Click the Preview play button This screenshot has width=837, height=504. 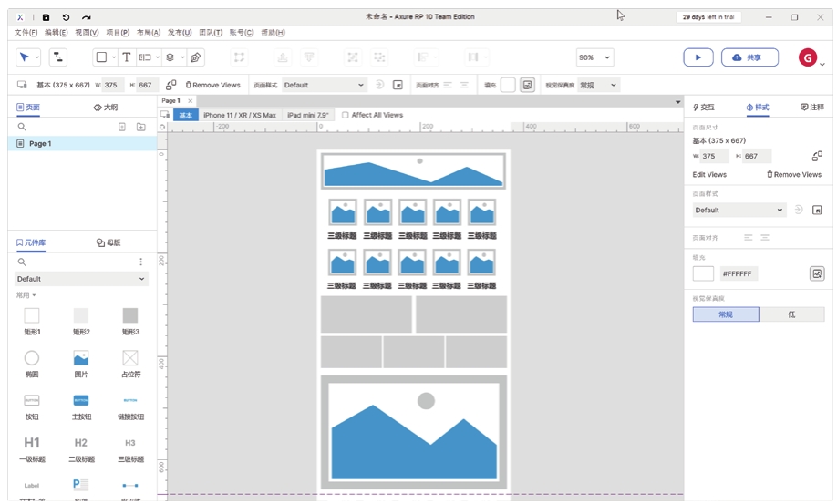click(698, 57)
